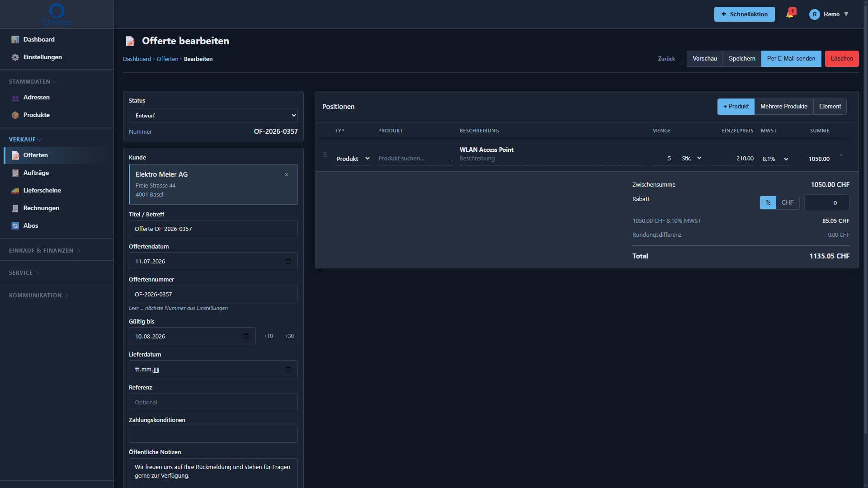
Task: Click the Speichern button
Action: [742, 59]
